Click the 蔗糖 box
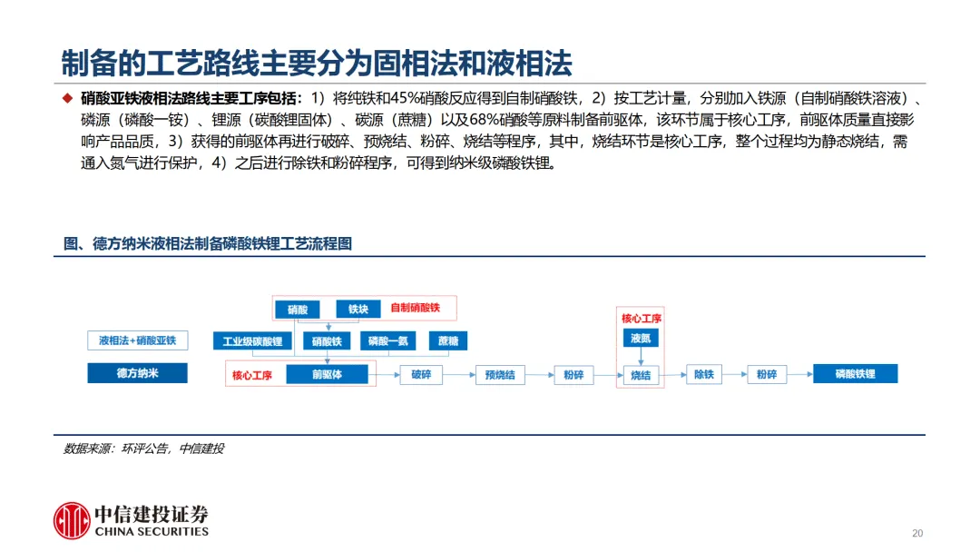The image size is (980, 552). pyautogui.click(x=448, y=340)
